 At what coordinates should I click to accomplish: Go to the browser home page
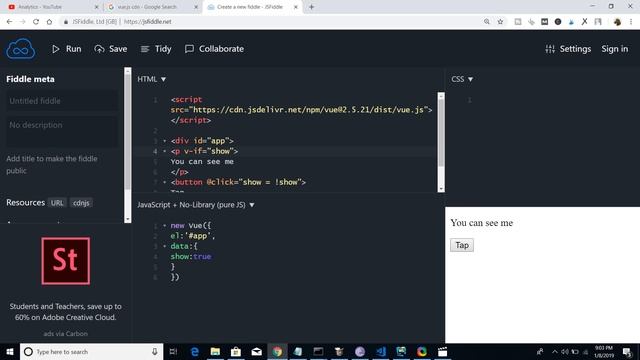pyautogui.click(x=49, y=22)
